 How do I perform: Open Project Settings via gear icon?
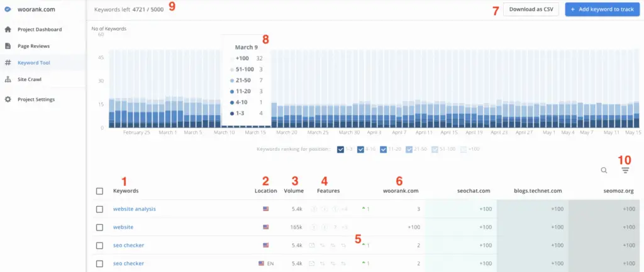coord(8,99)
